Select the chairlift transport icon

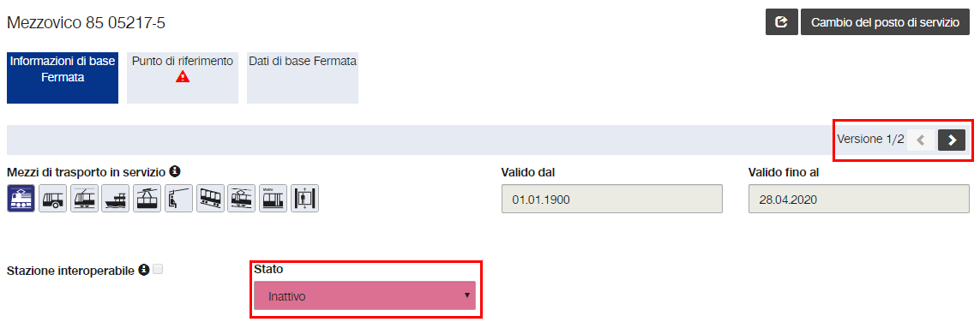178,199
